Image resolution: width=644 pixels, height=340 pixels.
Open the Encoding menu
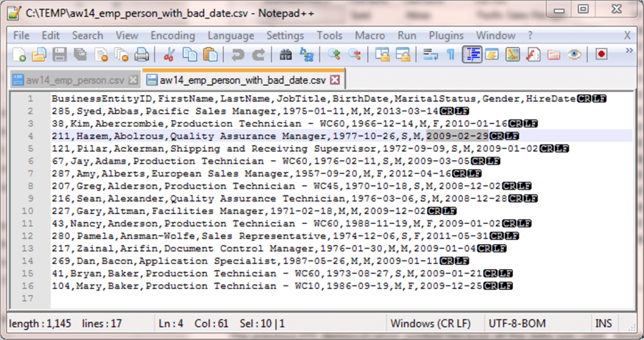pos(172,36)
